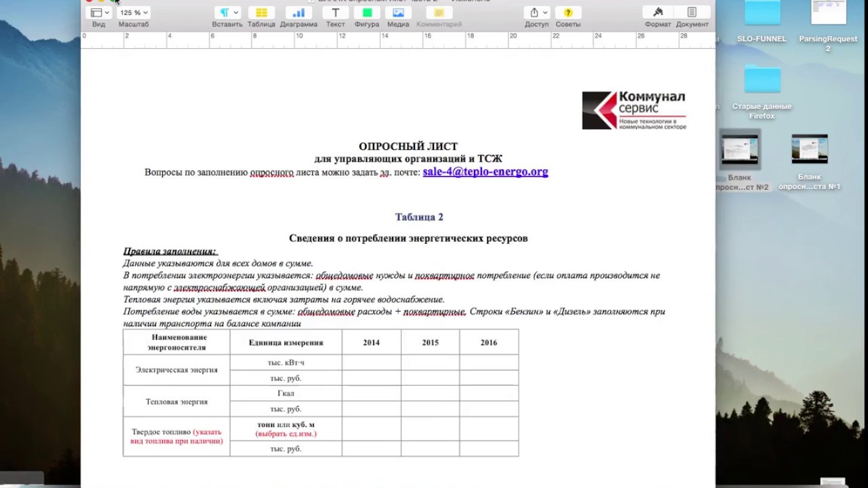This screenshot has width=868, height=488.
Task: Open the 125 % zoom dropdown
Action: [x=134, y=13]
